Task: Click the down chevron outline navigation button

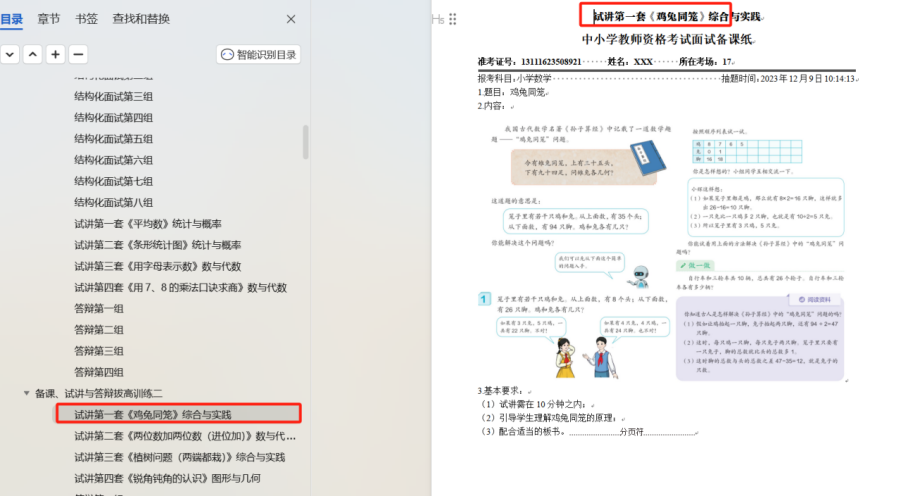Action: pyautogui.click(x=10, y=54)
